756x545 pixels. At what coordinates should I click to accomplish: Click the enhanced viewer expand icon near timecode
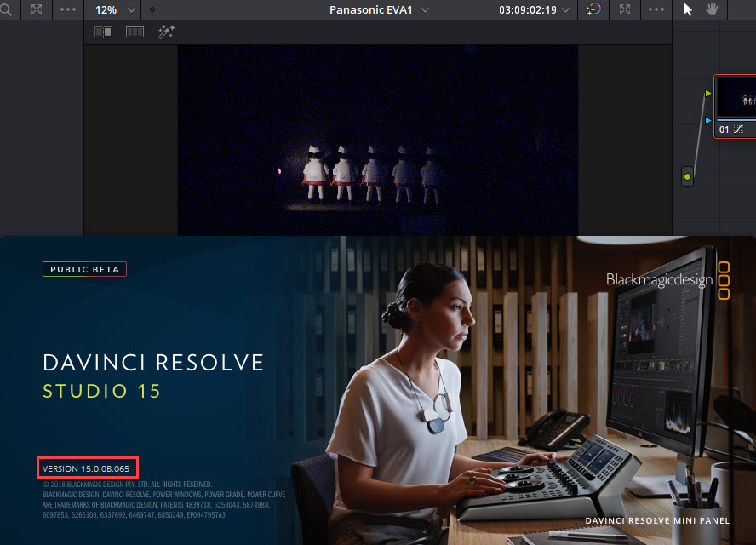pos(626,9)
